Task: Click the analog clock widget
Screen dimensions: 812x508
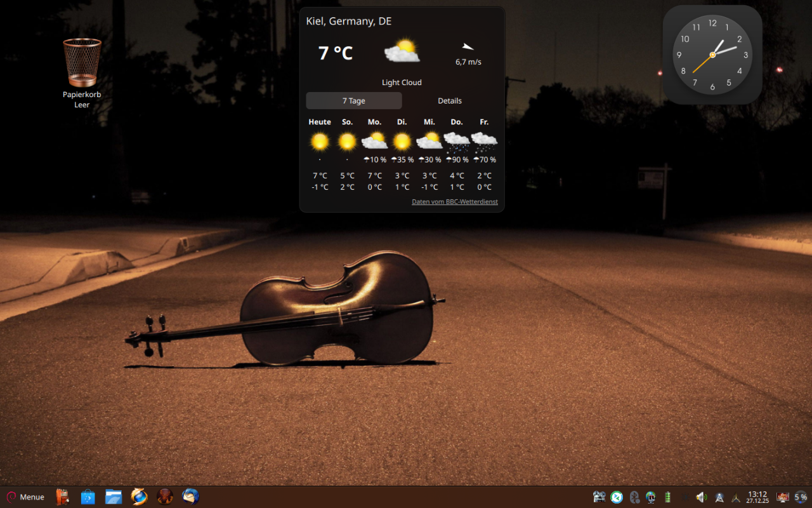Action: [712, 55]
